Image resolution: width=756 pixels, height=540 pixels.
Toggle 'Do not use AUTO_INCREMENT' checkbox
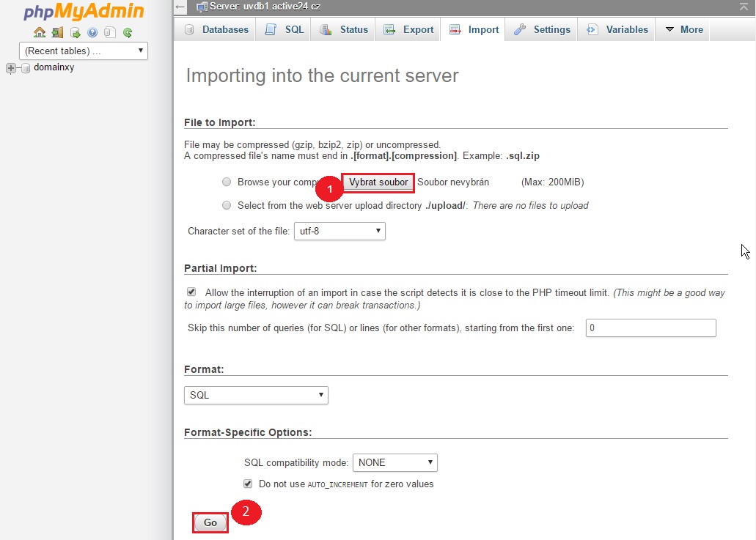coord(248,484)
